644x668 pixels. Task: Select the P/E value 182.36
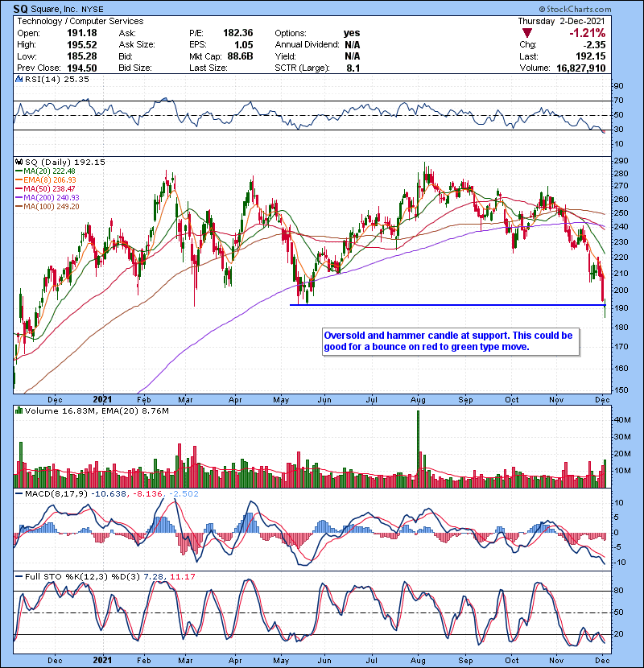click(x=237, y=33)
